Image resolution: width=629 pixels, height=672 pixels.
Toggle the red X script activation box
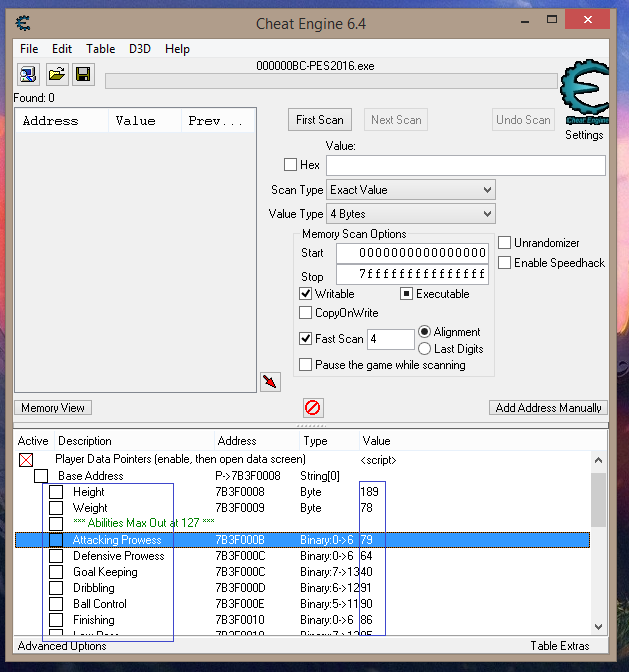point(26,460)
